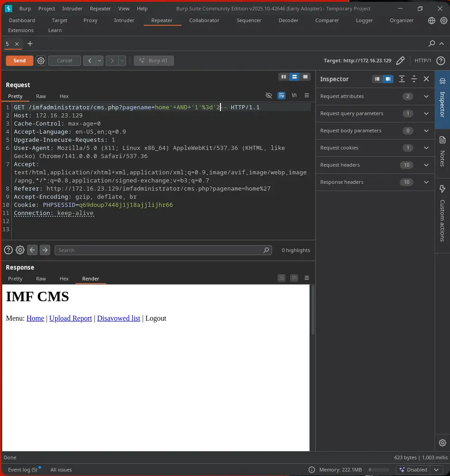
Task: Edit target with the pencil icon
Action: (x=400, y=61)
